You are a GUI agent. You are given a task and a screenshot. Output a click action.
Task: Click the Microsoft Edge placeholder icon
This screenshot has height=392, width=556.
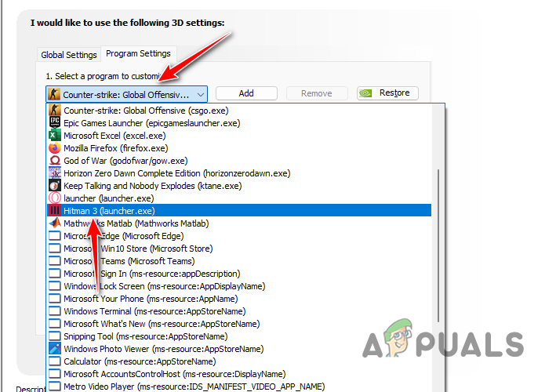coord(55,236)
